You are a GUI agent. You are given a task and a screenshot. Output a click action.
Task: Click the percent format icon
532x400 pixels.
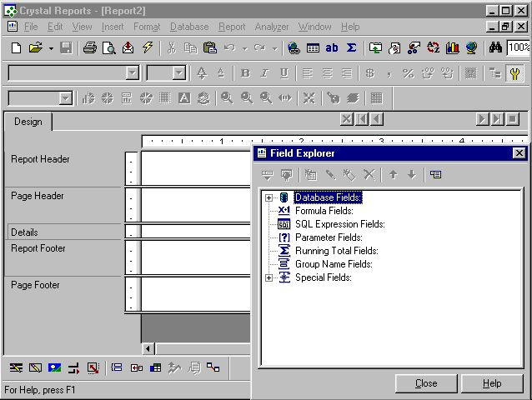coord(408,73)
